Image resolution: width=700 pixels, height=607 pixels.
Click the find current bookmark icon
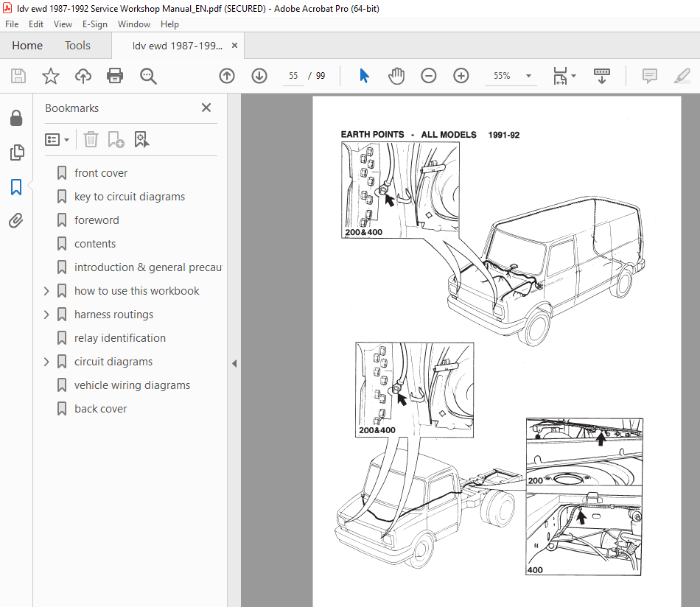tap(141, 140)
